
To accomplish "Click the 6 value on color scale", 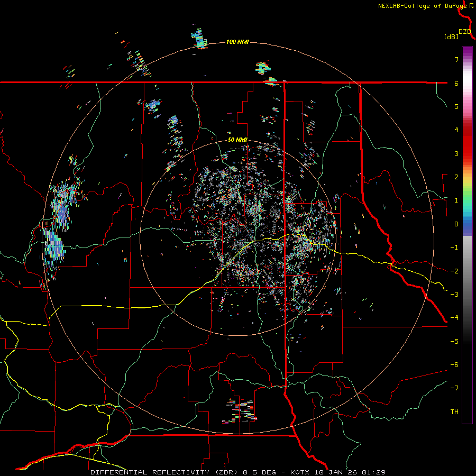I will tap(456, 83).
